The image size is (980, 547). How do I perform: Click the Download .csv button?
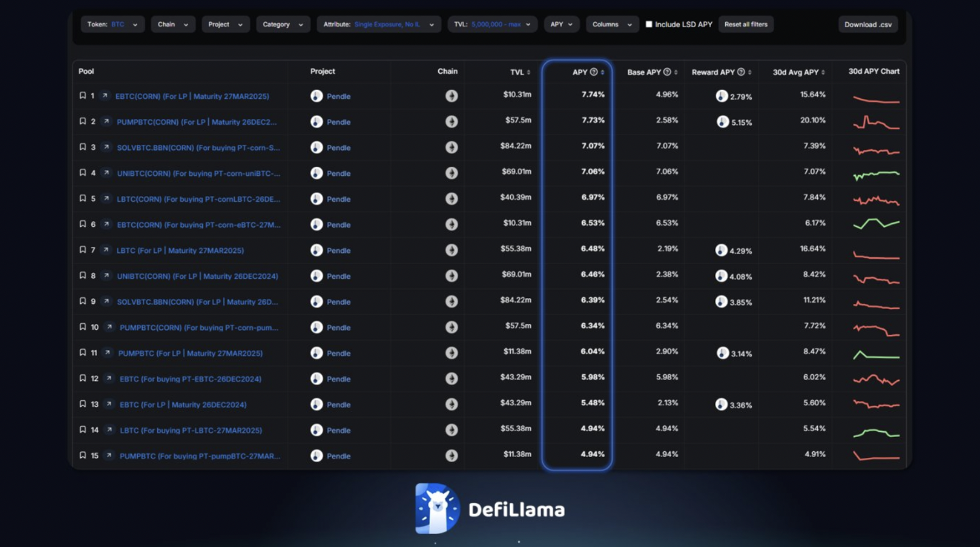[868, 25]
